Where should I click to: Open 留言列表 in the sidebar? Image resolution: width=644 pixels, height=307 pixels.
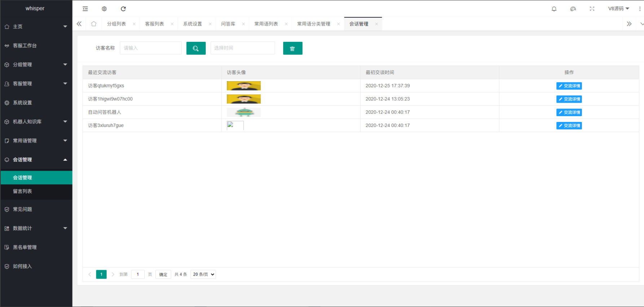point(22,191)
